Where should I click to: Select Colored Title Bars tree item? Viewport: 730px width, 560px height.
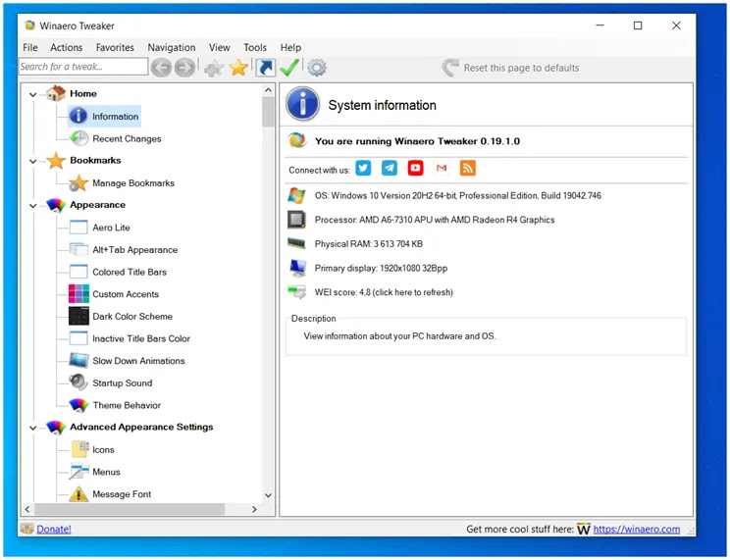(130, 272)
